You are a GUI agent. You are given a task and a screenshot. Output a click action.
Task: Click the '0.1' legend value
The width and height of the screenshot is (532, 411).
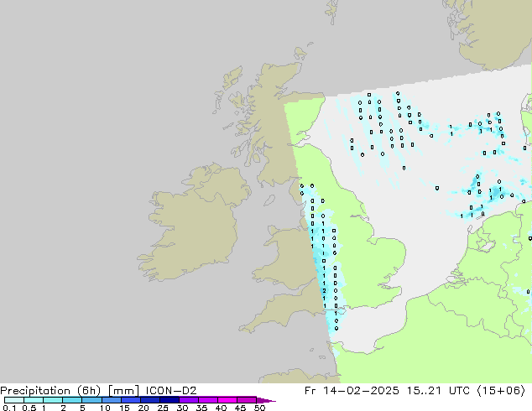[9, 408]
